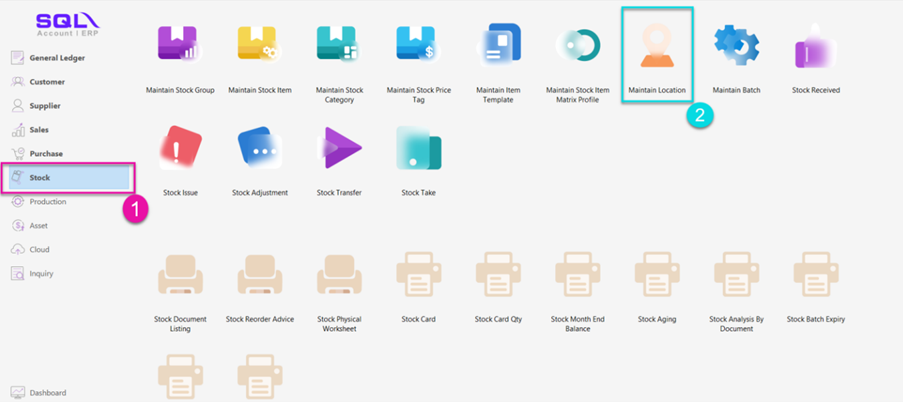Image resolution: width=903 pixels, height=402 pixels.
Task: Open the Dashboard at sidebar bottom
Action: click(48, 393)
